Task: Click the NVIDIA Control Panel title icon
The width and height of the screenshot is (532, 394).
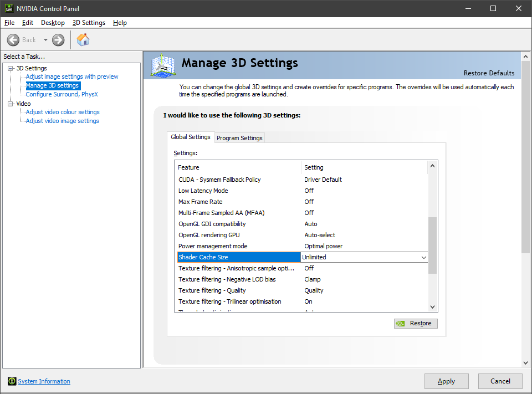Action: (x=9, y=8)
